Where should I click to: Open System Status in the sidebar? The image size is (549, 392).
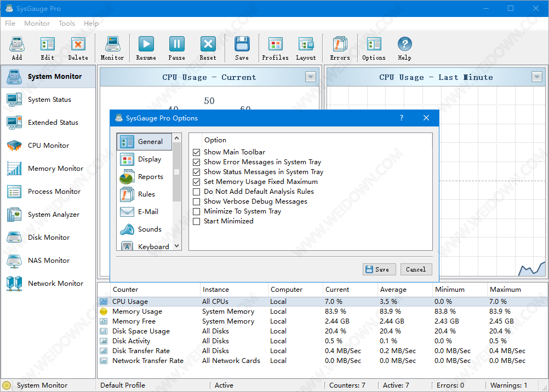[x=48, y=100]
